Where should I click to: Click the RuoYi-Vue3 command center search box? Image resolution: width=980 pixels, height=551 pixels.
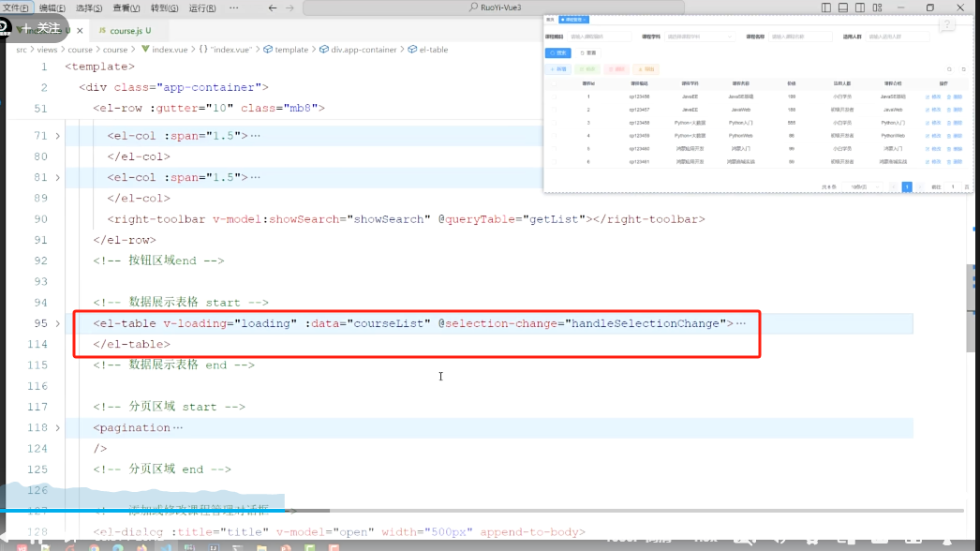494,7
